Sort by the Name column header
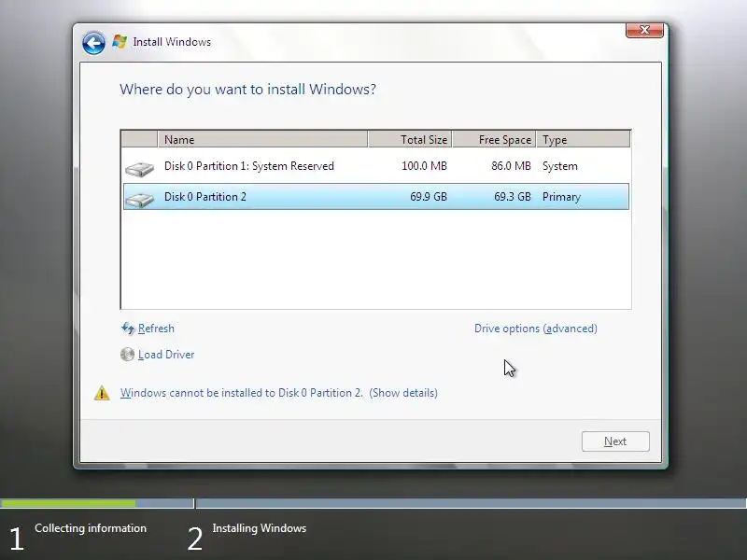 262,139
